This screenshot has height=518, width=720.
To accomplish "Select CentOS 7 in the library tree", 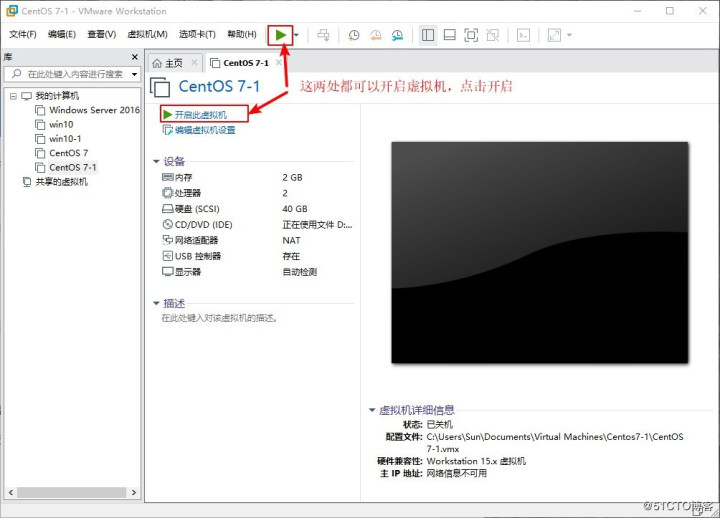I will pyautogui.click(x=62, y=153).
